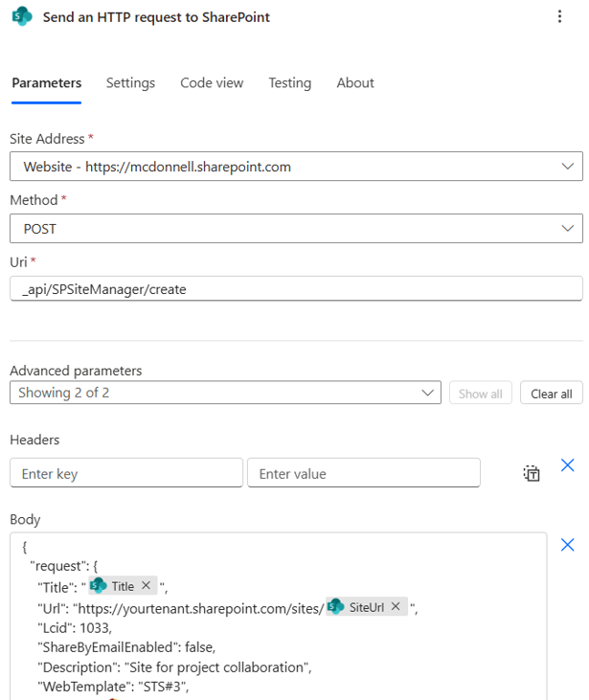Open the Code view tab
589x700 pixels.
pos(212,83)
